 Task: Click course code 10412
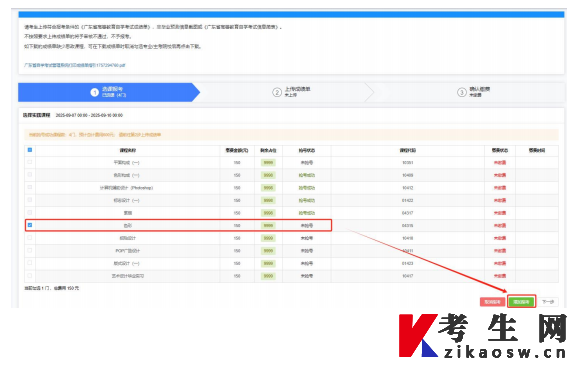pos(408,188)
